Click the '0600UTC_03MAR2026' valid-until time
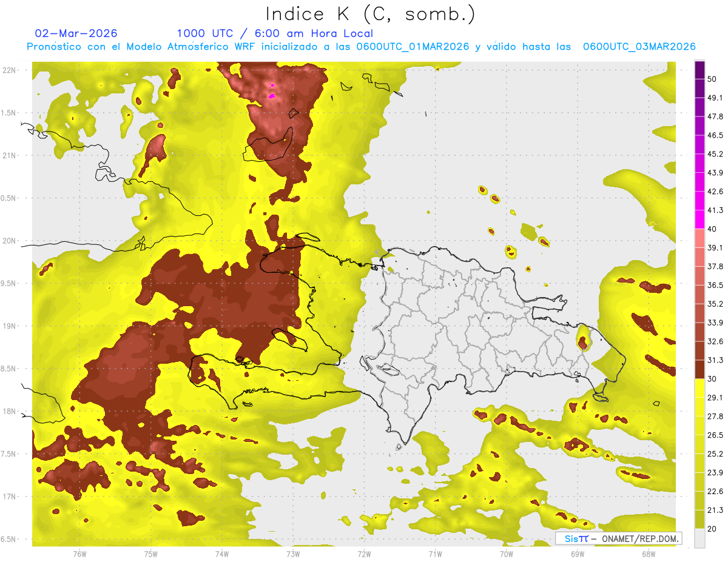 [x=639, y=47]
